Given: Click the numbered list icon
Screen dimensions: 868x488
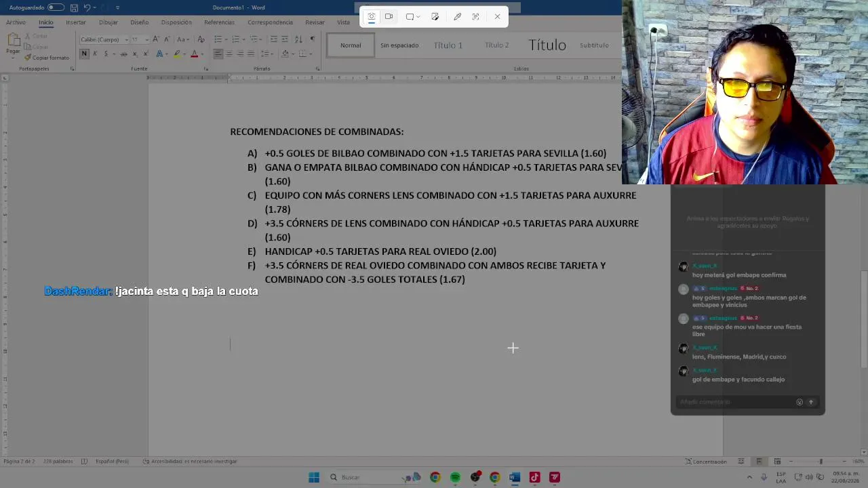Looking at the screenshot, I should (235, 39).
